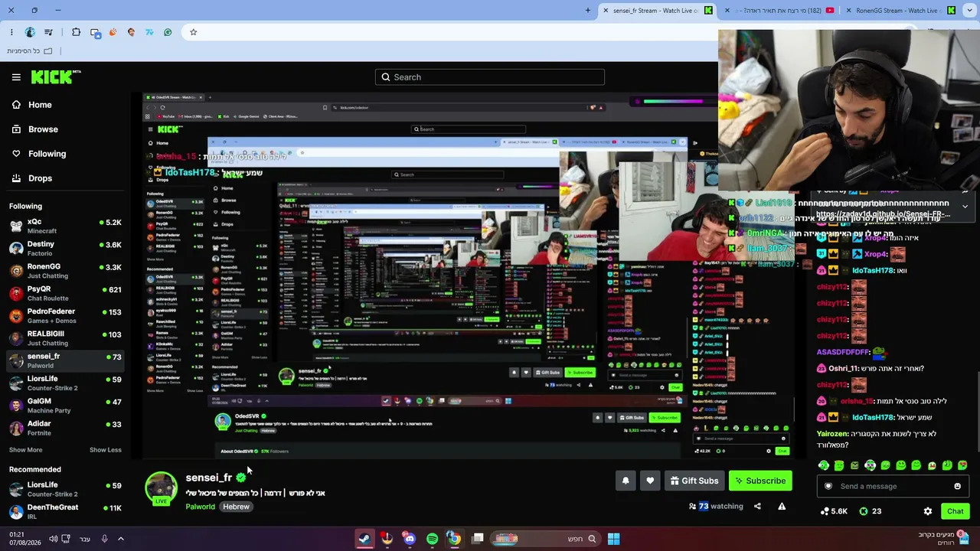
Task: Open the pinned github.io link in chat
Action: point(883,214)
